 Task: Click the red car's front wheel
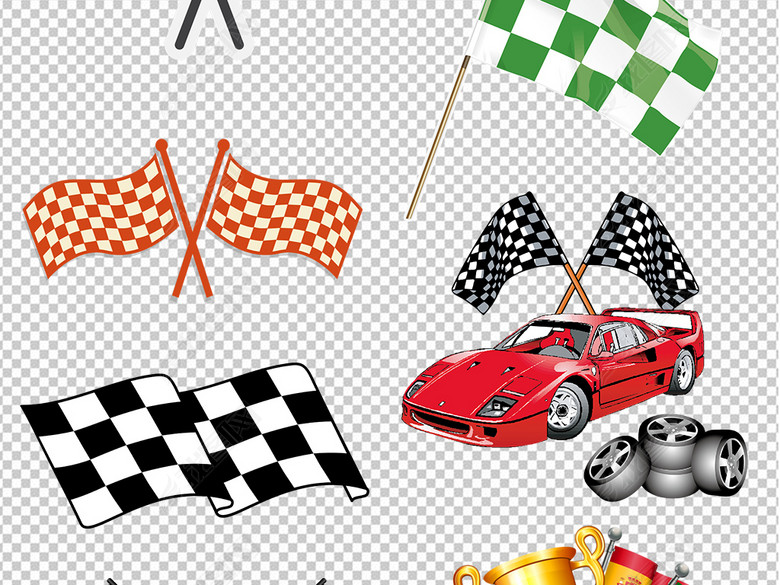(x=567, y=410)
